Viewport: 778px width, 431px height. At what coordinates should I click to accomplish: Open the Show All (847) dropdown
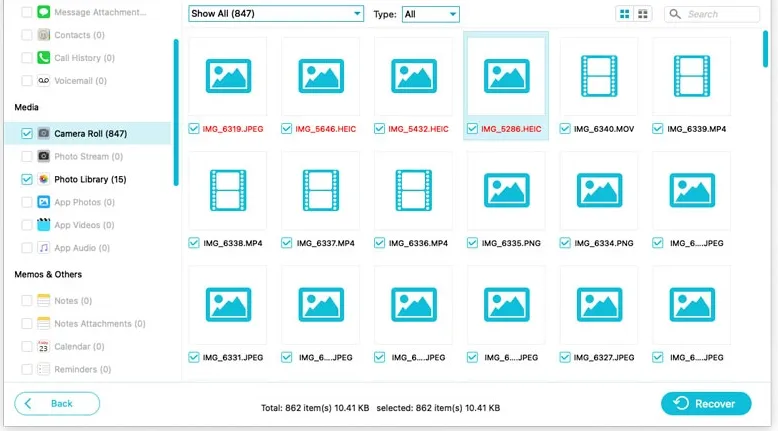coord(276,13)
